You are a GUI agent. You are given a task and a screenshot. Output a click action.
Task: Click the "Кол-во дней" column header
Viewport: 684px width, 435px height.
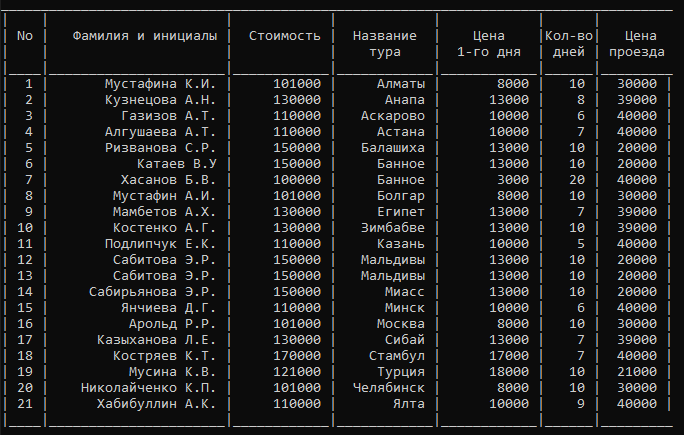point(569,44)
